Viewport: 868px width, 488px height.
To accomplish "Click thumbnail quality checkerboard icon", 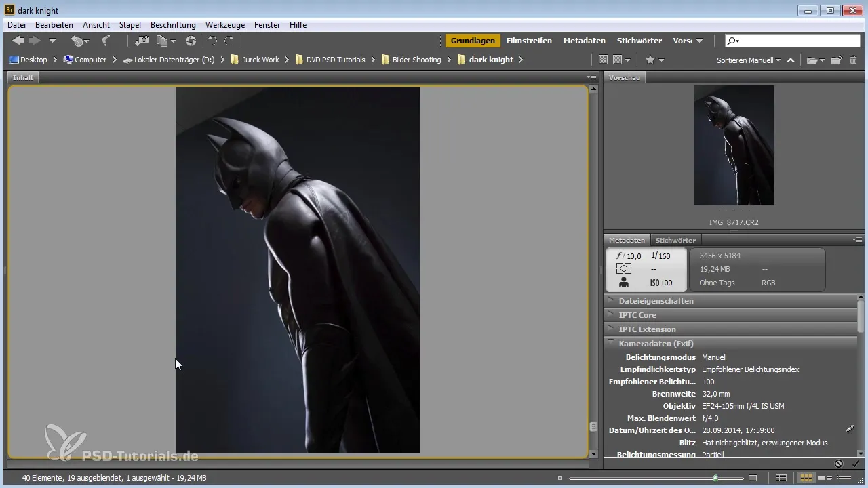I will (x=602, y=60).
